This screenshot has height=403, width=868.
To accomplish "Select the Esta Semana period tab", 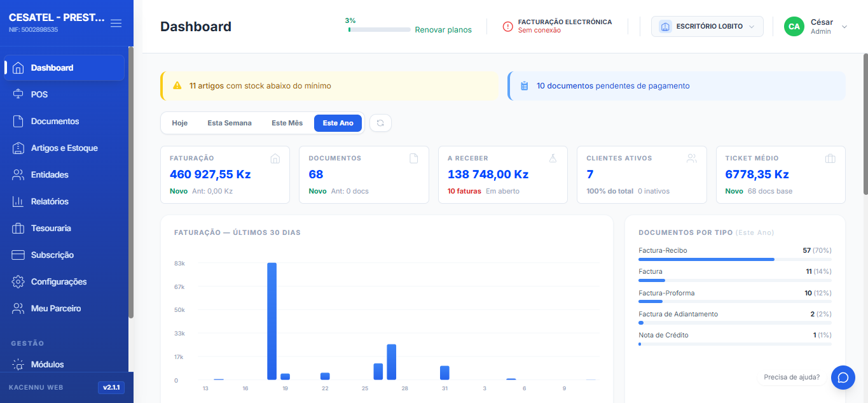I will (230, 123).
